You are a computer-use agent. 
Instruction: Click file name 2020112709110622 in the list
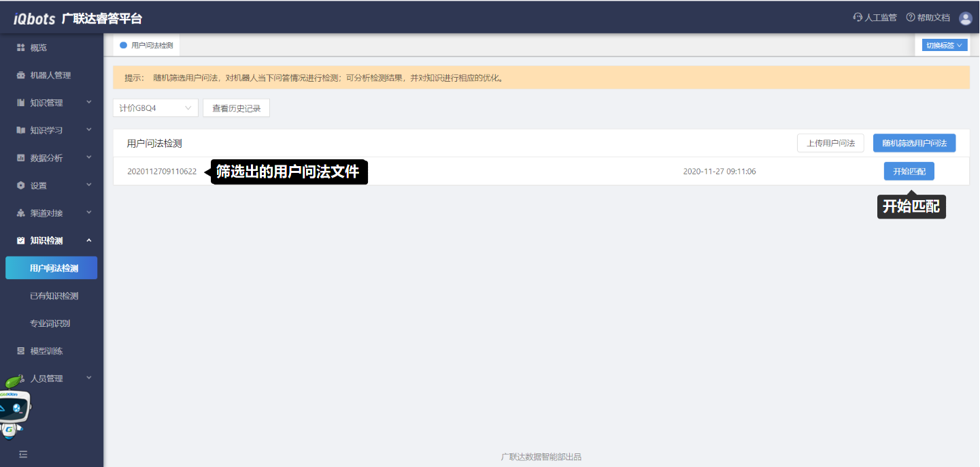(x=162, y=172)
